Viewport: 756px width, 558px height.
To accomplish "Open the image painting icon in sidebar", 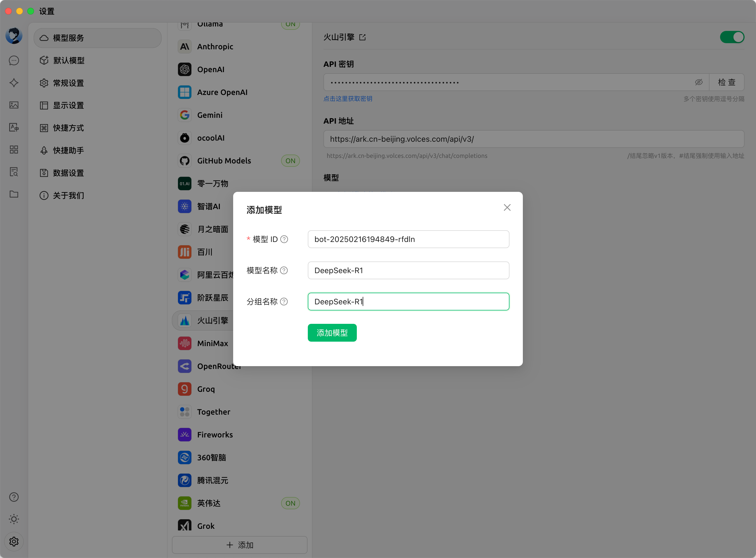I will [14, 105].
